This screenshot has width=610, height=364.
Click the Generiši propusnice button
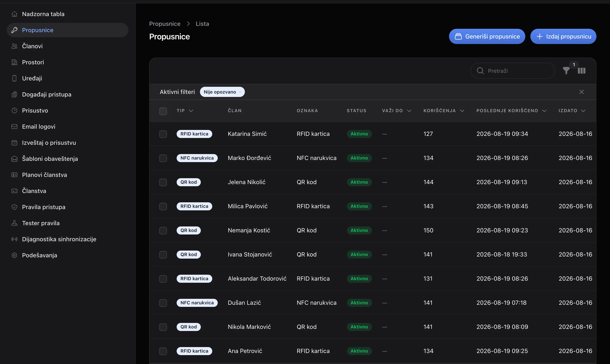click(487, 37)
